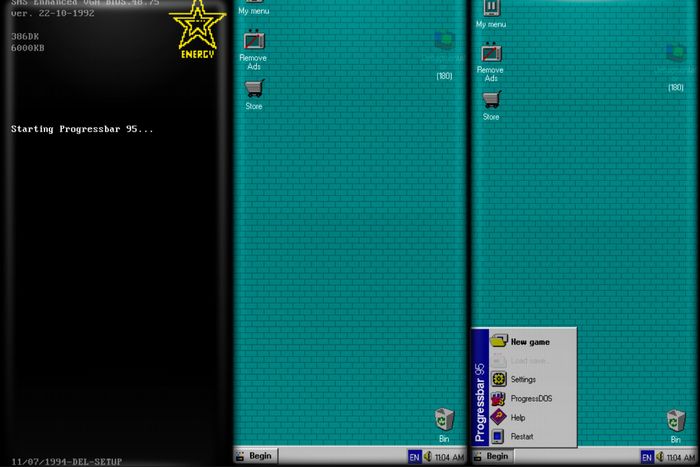700x467 pixels.
Task: Choose Help in the Begin menu
Action: [x=517, y=418]
